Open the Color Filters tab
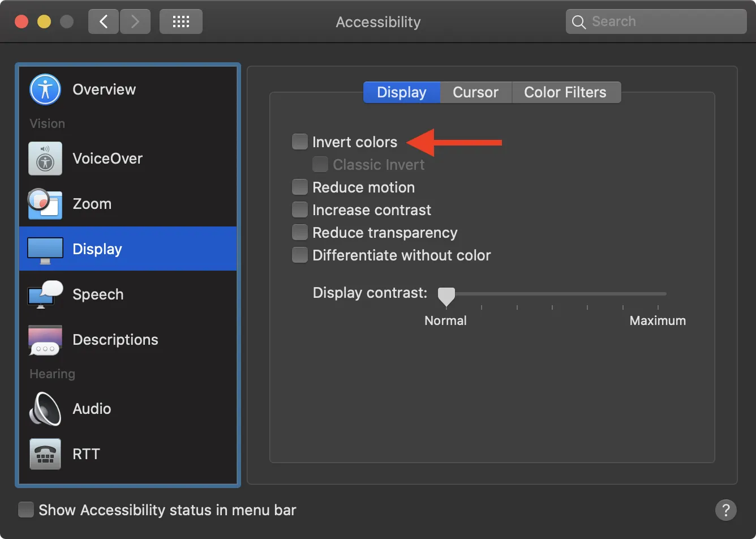 (566, 92)
